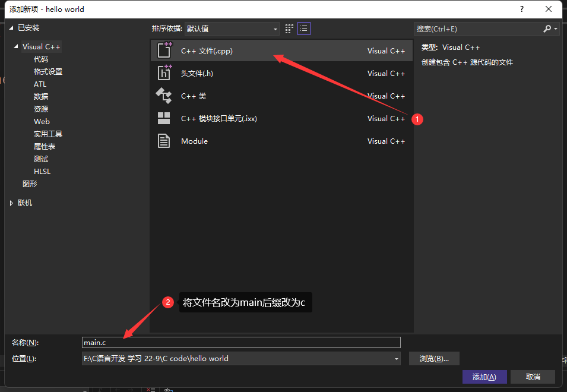The image size is (567, 392).
Task: Click the name field containing main.c
Action: coord(237,342)
